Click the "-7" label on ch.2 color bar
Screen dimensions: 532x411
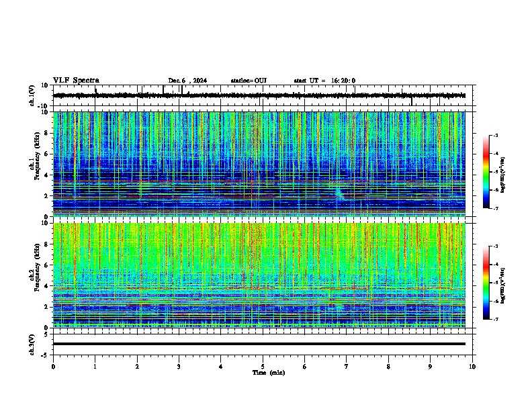[x=496, y=320]
